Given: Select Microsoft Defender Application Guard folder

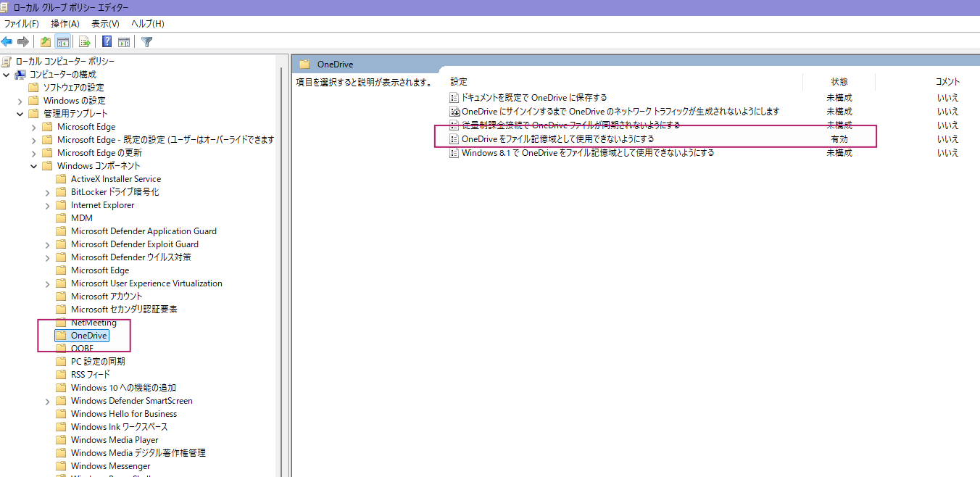Looking at the screenshot, I should pyautogui.click(x=144, y=231).
